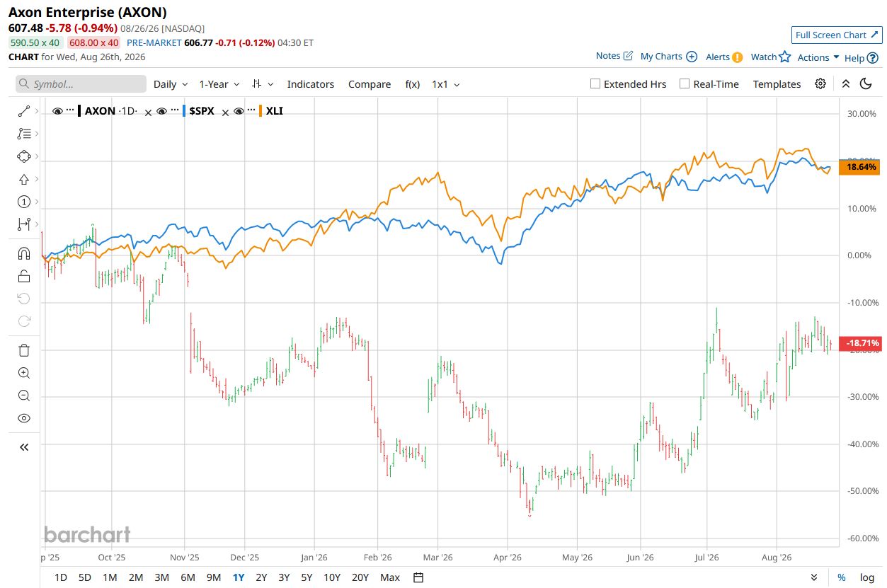This screenshot has height=588, width=887.
Task: Click the AXON black color swatch
Action: tap(79, 111)
